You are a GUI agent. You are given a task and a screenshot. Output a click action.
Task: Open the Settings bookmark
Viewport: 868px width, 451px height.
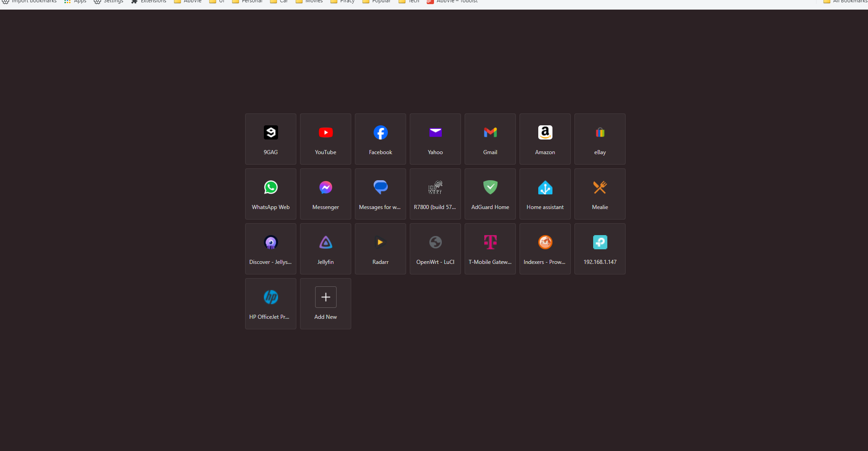(x=108, y=2)
